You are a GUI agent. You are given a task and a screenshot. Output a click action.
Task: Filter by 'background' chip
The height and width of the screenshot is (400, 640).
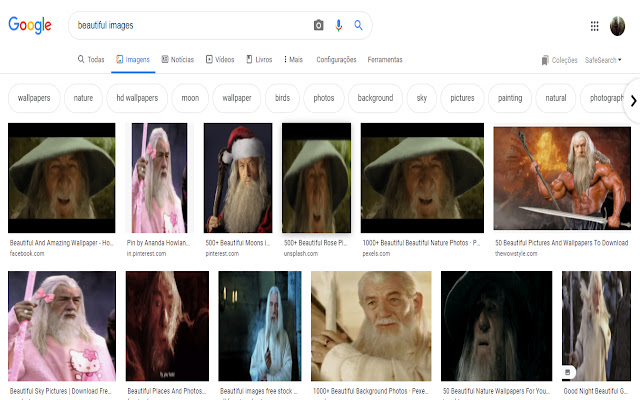tap(375, 98)
